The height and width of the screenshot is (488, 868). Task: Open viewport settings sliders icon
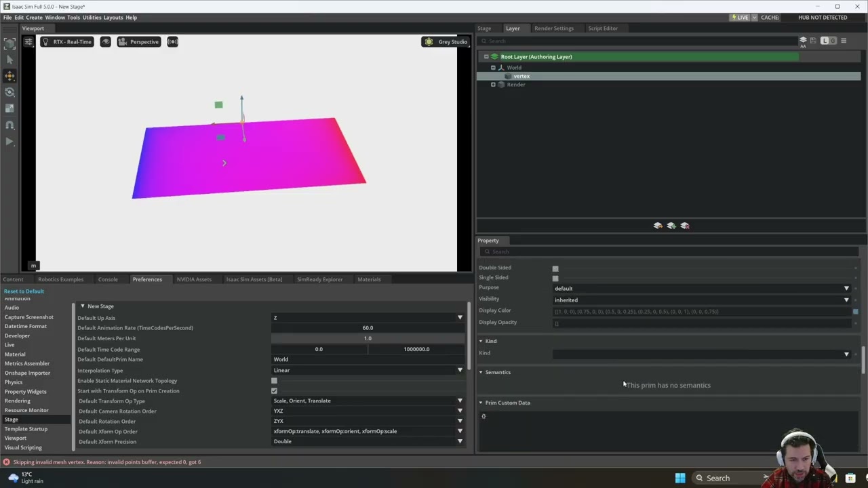coord(28,42)
